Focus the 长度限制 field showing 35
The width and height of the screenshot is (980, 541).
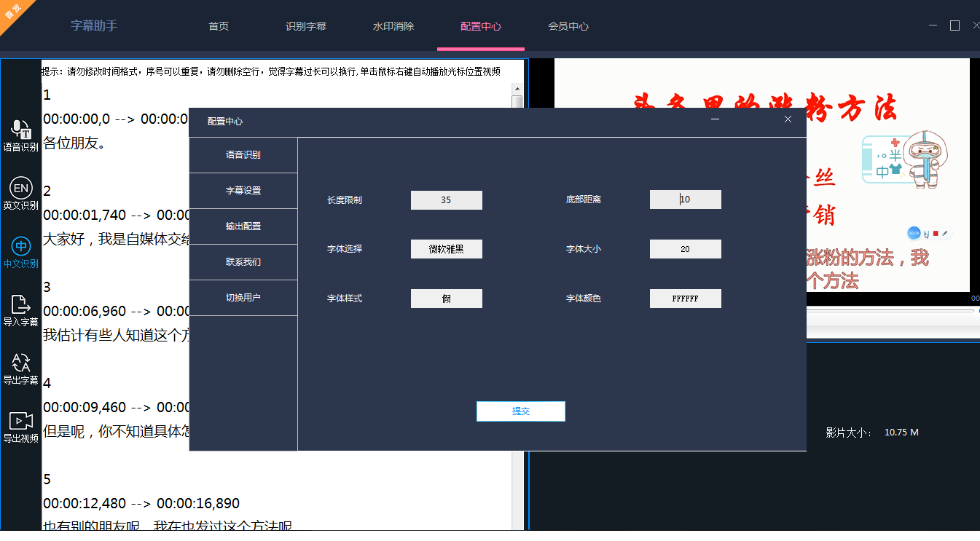point(447,200)
